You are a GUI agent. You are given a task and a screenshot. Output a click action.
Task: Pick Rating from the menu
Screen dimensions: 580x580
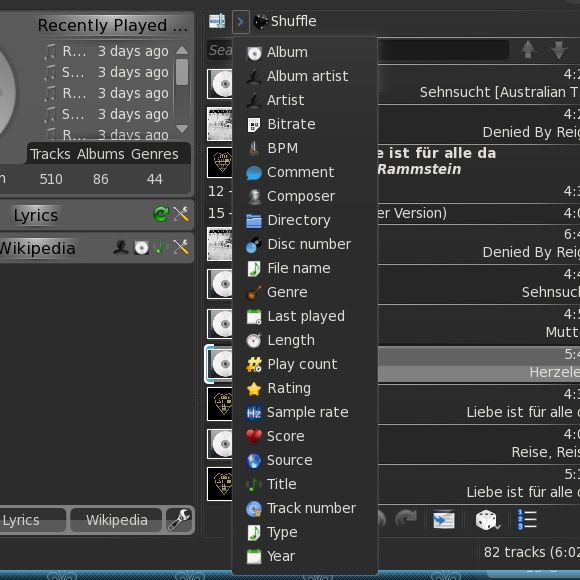[x=305, y=389]
